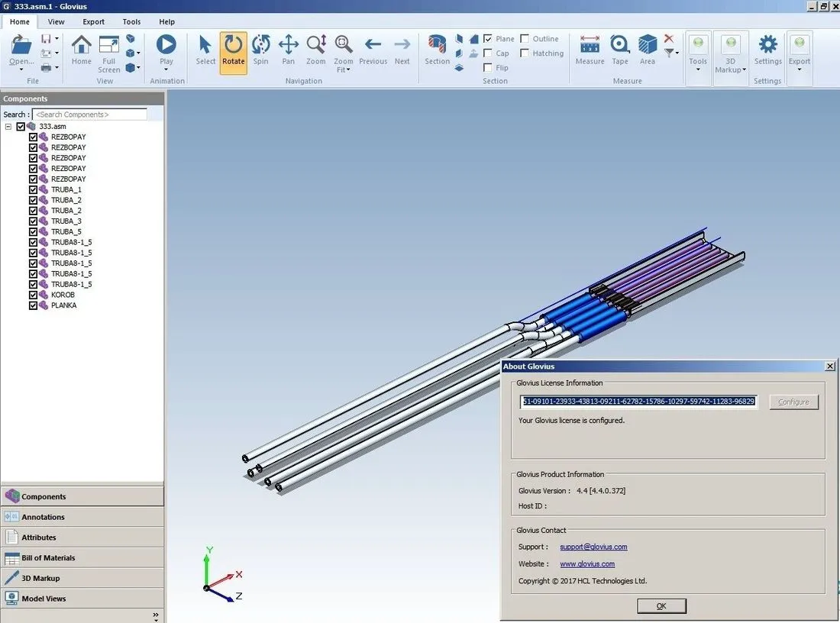This screenshot has height=623, width=840.
Task: Expand the 3D Markup ribbon dropdown
Action: 744,69
